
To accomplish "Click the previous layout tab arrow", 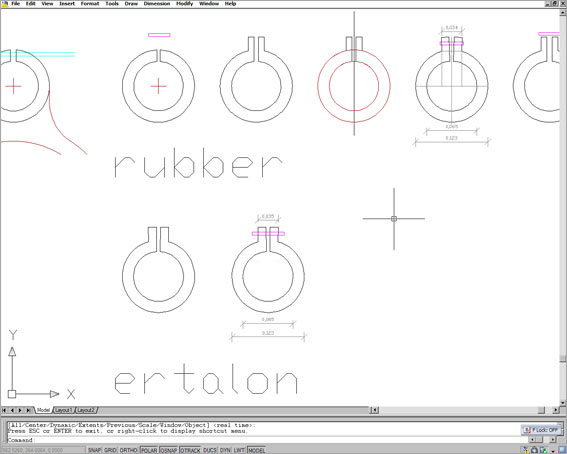I will point(12,410).
